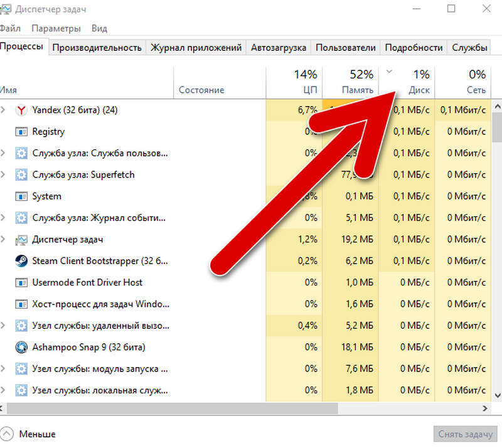
Task: Open the Службы tab
Action: [x=469, y=48]
